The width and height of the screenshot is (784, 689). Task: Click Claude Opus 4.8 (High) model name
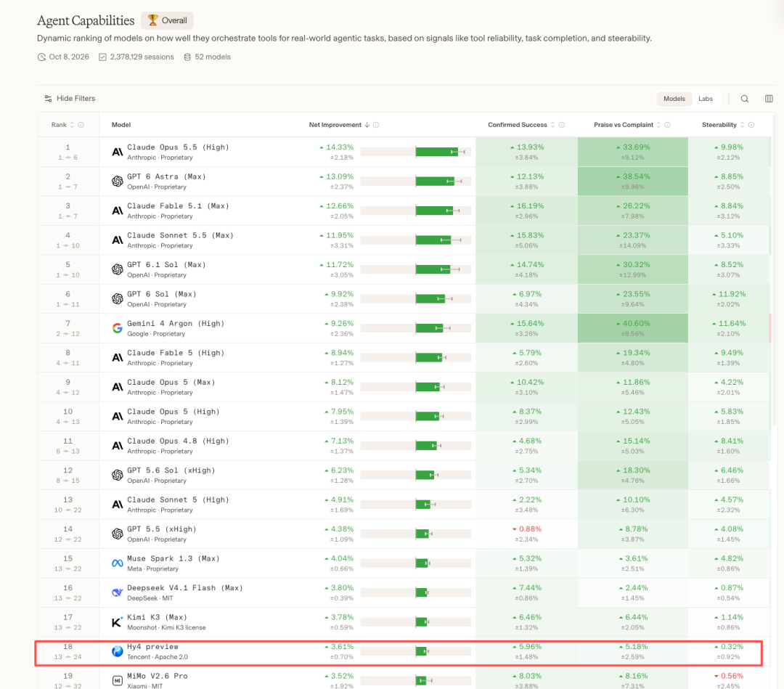point(178,441)
